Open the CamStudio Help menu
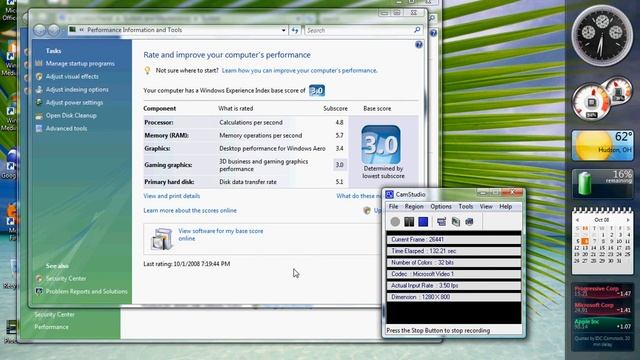The height and width of the screenshot is (360, 640). (x=505, y=207)
